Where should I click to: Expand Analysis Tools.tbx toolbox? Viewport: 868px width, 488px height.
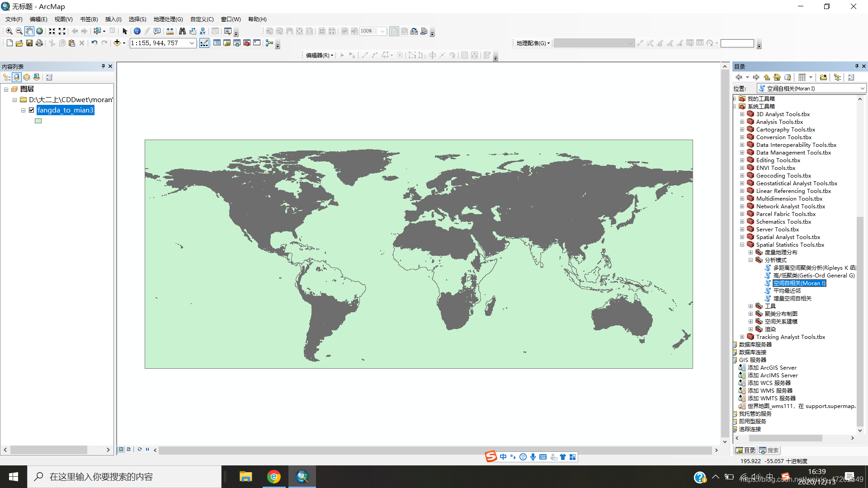point(742,122)
